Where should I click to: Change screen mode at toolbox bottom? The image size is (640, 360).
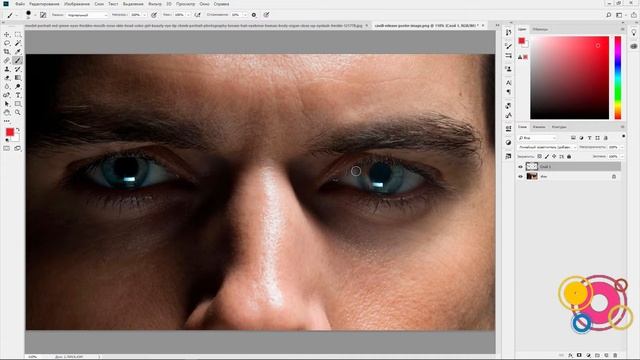coord(18,149)
